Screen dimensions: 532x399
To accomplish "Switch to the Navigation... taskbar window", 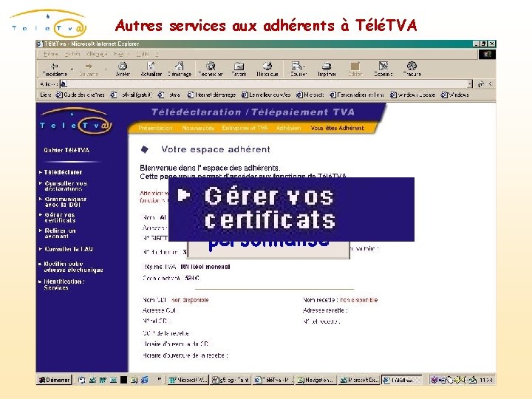I will point(316,380).
